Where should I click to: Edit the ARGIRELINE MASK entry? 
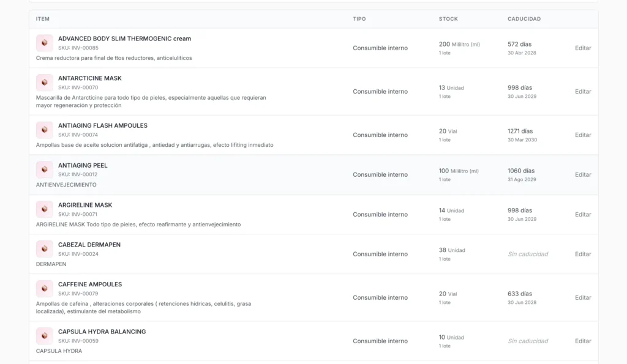point(583,215)
